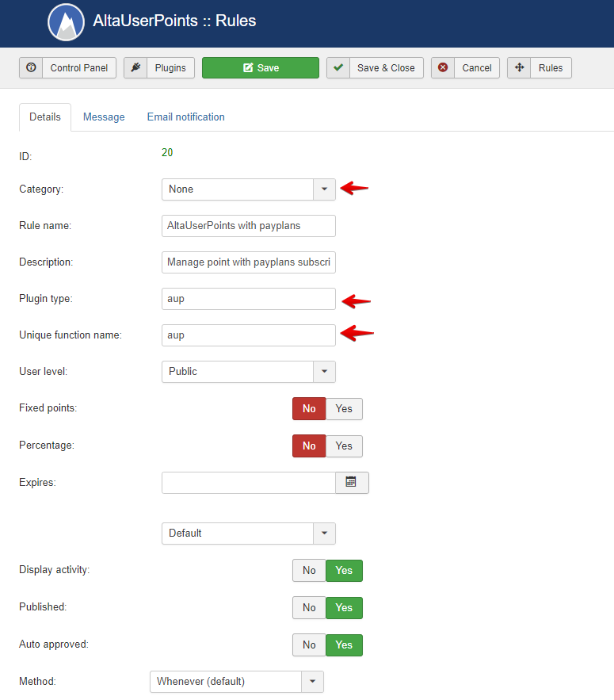Viewport: 614px width, 700px height.
Task: Set Display activity to No
Action: tap(309, 571)
